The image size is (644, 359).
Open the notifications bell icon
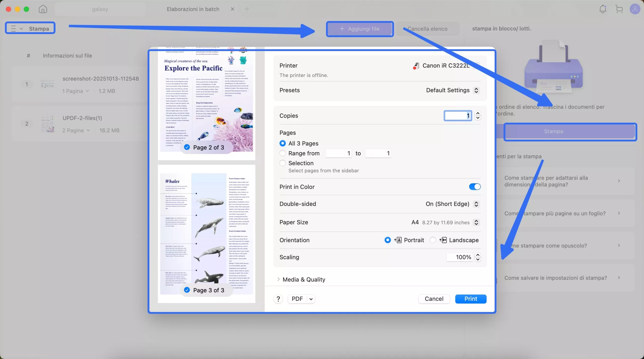[603, 9]
